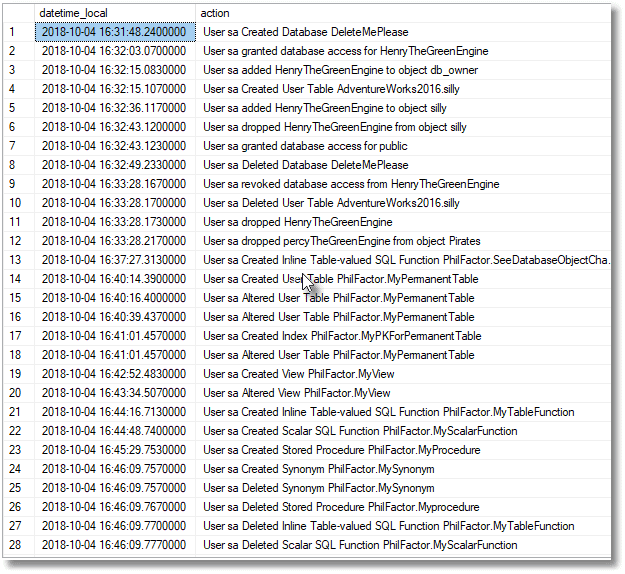Select row 8 'Deleted Database DeleteMePlease' cell

(x=403, y=165)
